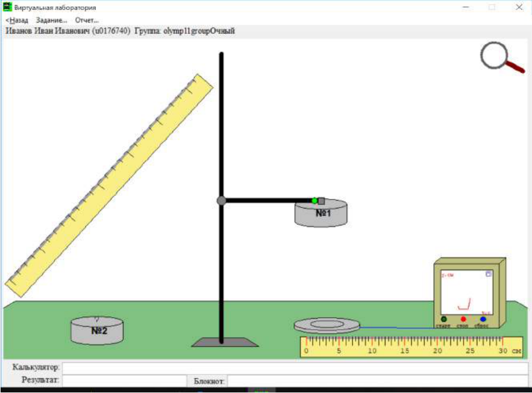This screenshot has width=532, height=393.
Task: Open the Задание menu
Action: (x=52, y=20)
